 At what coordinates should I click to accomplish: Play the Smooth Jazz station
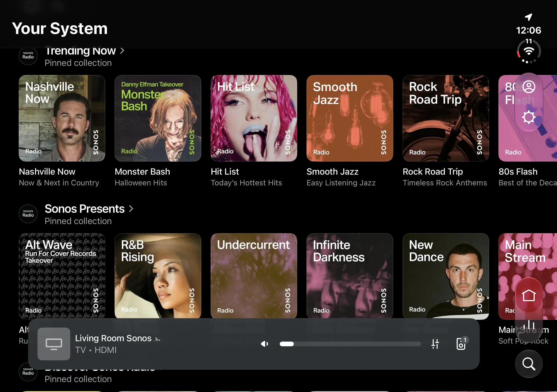(x=350, y=118)
